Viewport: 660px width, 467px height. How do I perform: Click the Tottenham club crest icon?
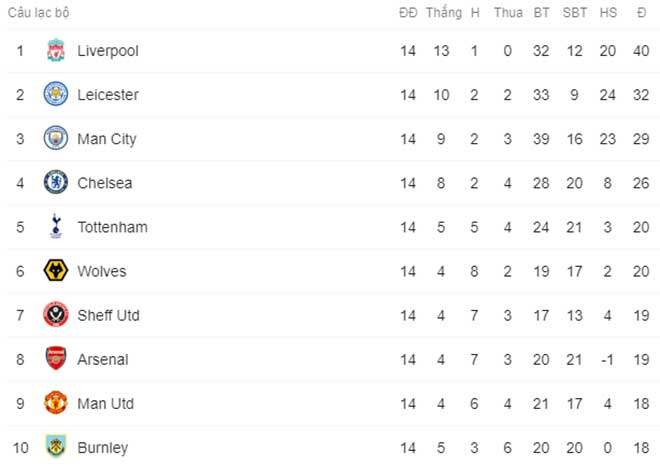click(55, 227)
